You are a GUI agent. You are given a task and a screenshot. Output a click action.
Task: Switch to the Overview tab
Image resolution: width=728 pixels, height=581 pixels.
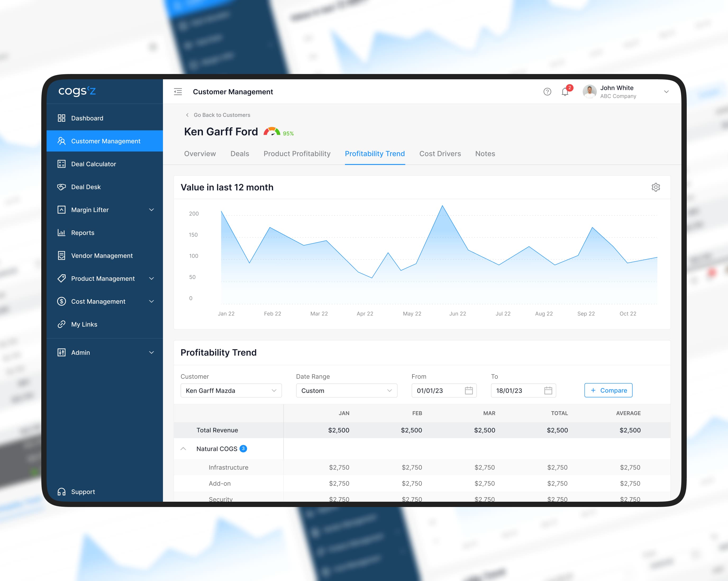point(200,154)
